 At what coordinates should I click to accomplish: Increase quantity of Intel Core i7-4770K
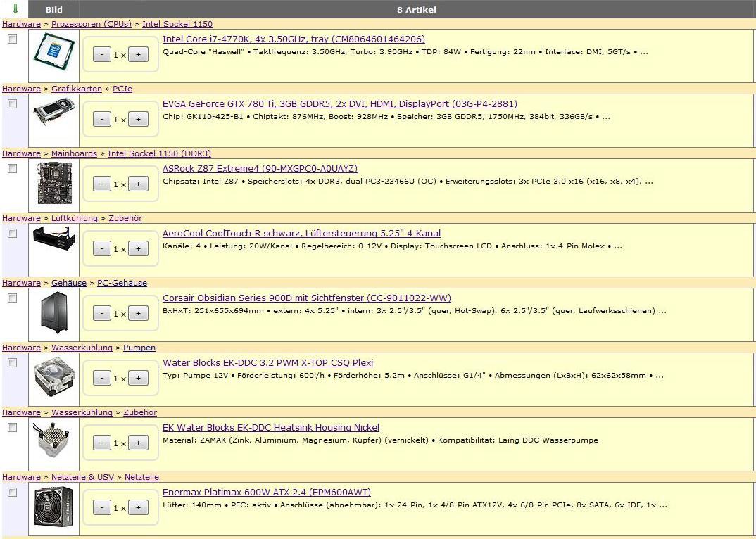(x=138, y=54)
